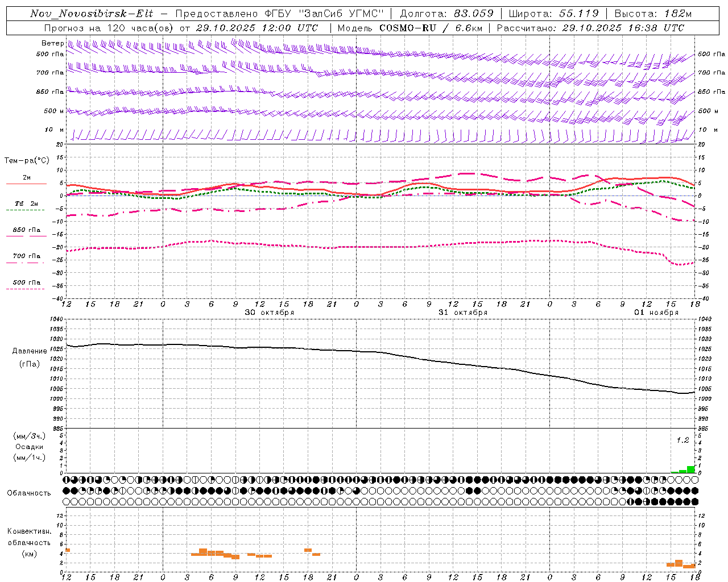Click the (км) unit label for convective cloud

(x=29, y=554)
